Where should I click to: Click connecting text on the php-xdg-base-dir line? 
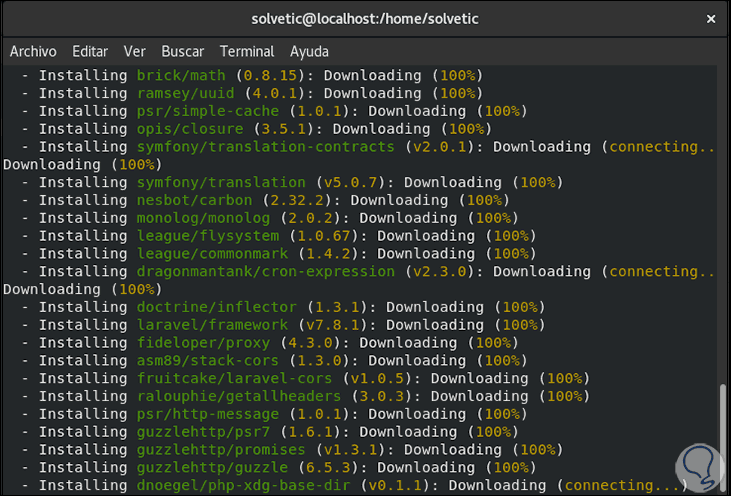click(x=622, y=485)
